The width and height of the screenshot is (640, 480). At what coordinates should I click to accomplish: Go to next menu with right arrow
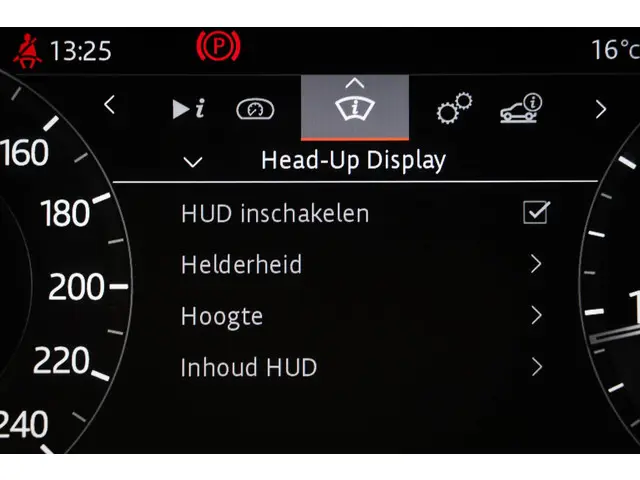point(600,109)
